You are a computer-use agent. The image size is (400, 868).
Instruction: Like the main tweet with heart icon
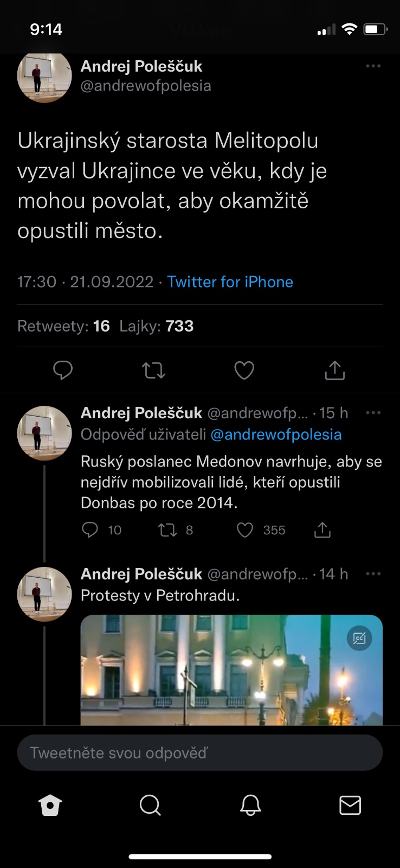[x=244, y=371]
